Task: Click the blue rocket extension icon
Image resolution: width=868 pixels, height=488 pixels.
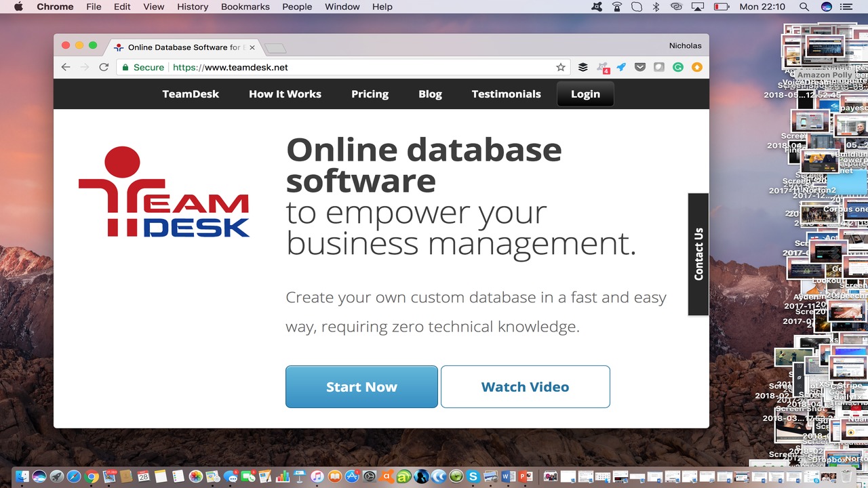Action: click(621, 67)
